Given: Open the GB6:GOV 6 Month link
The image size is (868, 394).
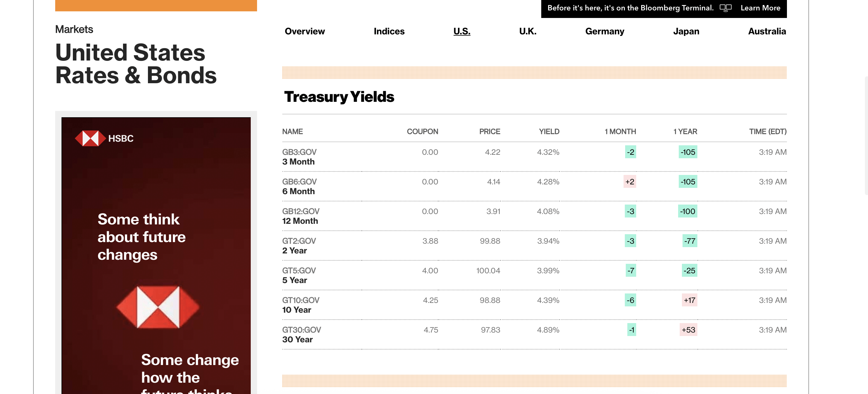Looking at the screenshot, I should coord(299,187).
